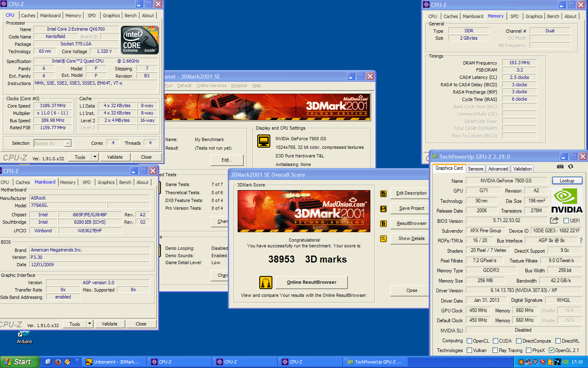The width and height of the screenshot is (588, 368).
Task: Open the Selection Socket #1 dropdown
Action: pos(68,144)
